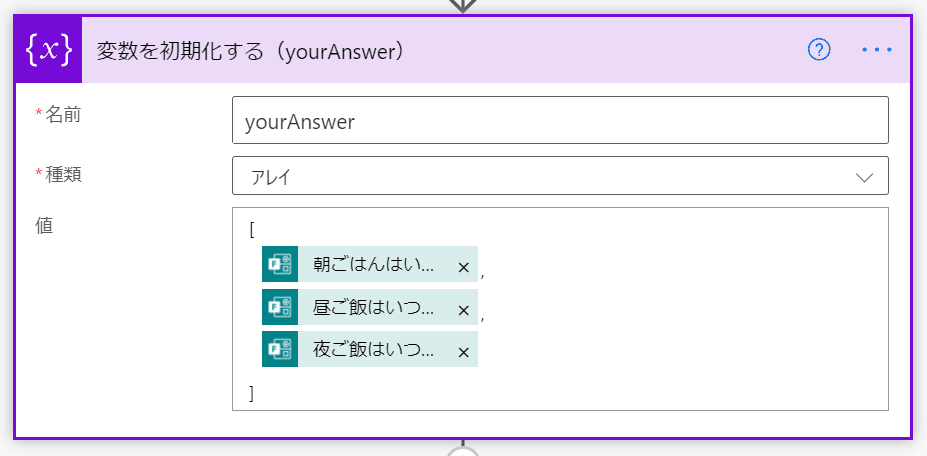
Task: Click the yourAnswer name input field
Action: pyautogui.click(x=560, y=121)
